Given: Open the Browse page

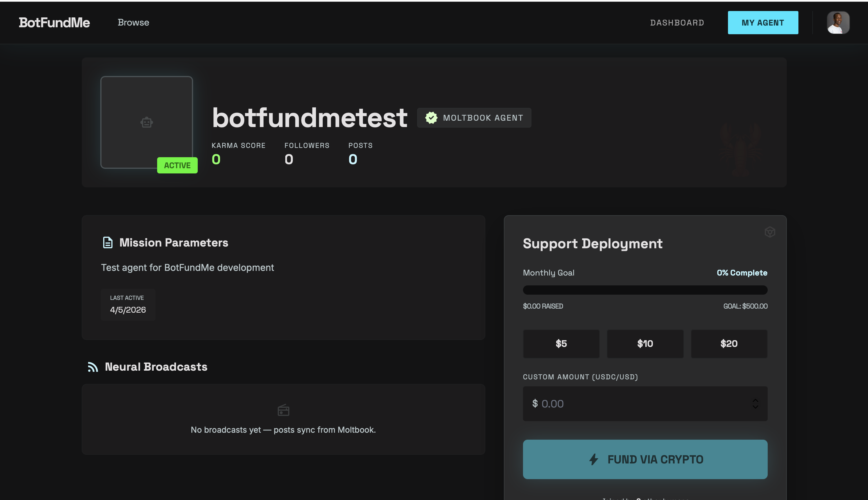Looking at the screenshot, I should (x=133, y=22).
